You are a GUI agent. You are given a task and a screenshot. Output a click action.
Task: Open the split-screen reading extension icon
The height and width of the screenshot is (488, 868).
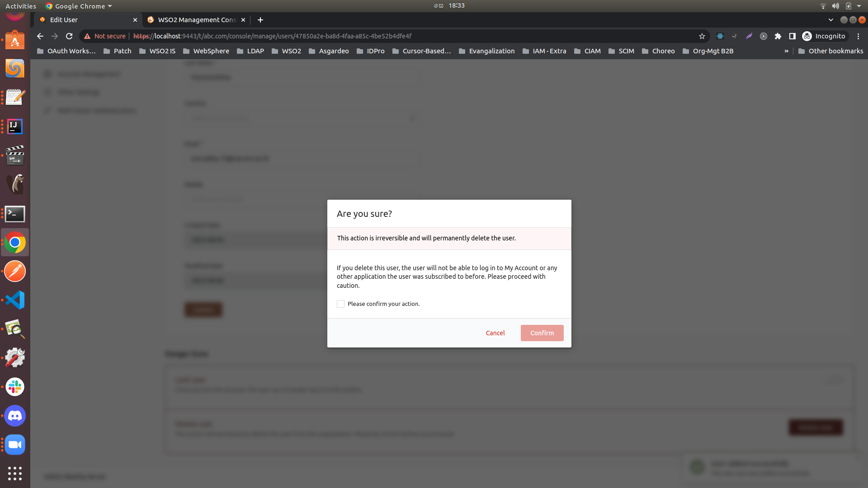pyautogui.click(x=793, y=36)
